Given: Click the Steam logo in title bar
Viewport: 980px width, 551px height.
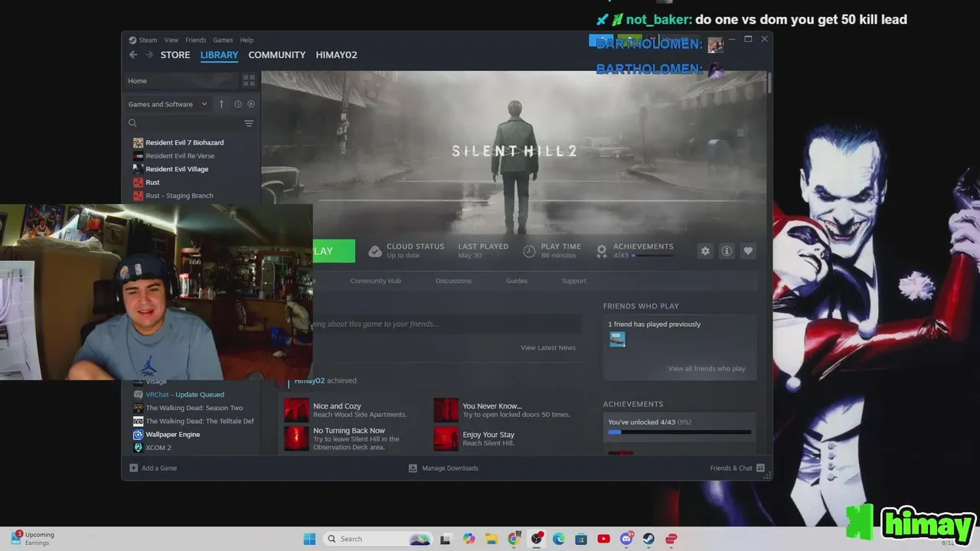Looking at the screenshot, I should point(132,40).
